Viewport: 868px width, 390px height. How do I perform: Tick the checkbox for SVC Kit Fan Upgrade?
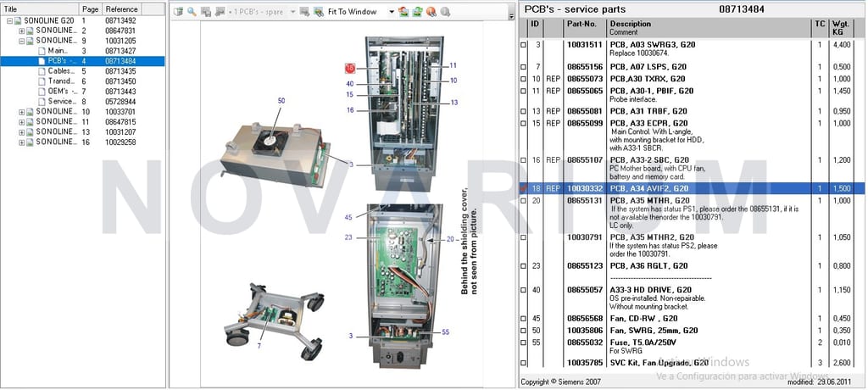click(524, 364)
